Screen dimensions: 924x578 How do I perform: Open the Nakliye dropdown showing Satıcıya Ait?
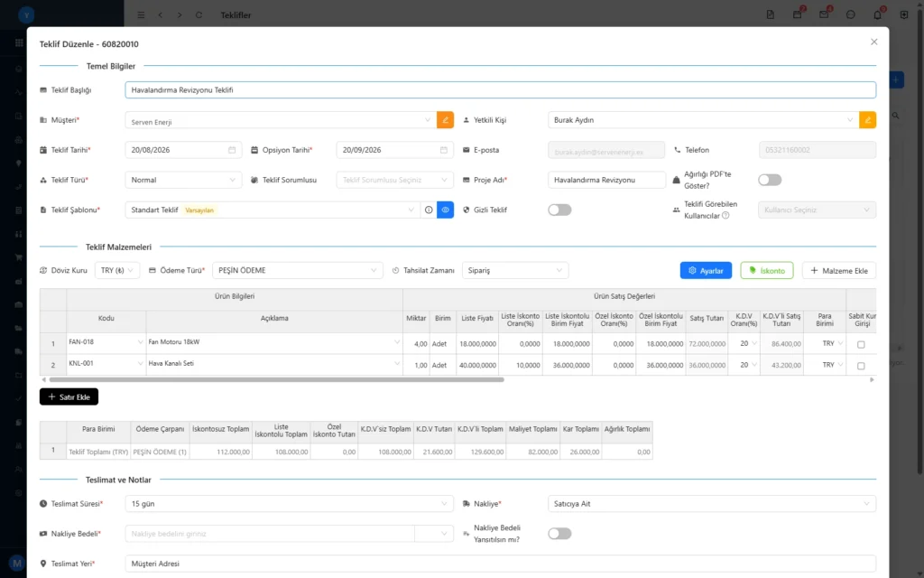coord(712,504)
